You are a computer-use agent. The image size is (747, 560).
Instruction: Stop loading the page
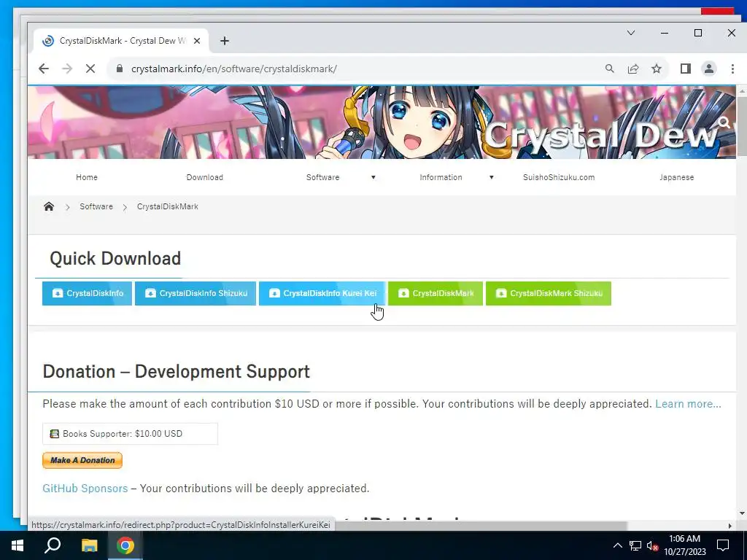tap(90, 69)
